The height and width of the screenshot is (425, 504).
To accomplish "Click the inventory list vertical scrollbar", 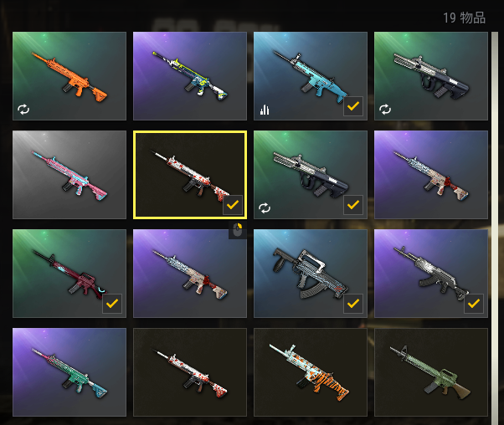I will 495,225.
